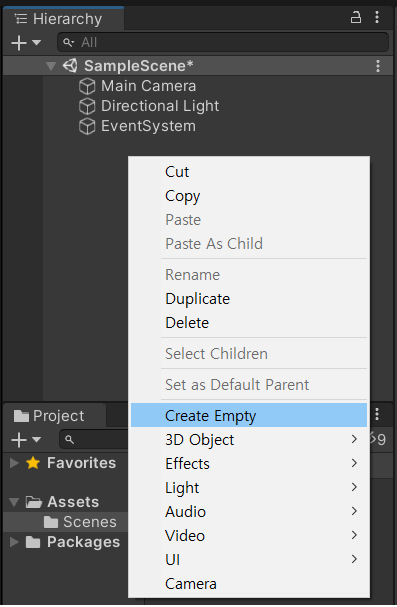
Task: Open the Project create dropdown arrow
Action: (x=36, y=440)
